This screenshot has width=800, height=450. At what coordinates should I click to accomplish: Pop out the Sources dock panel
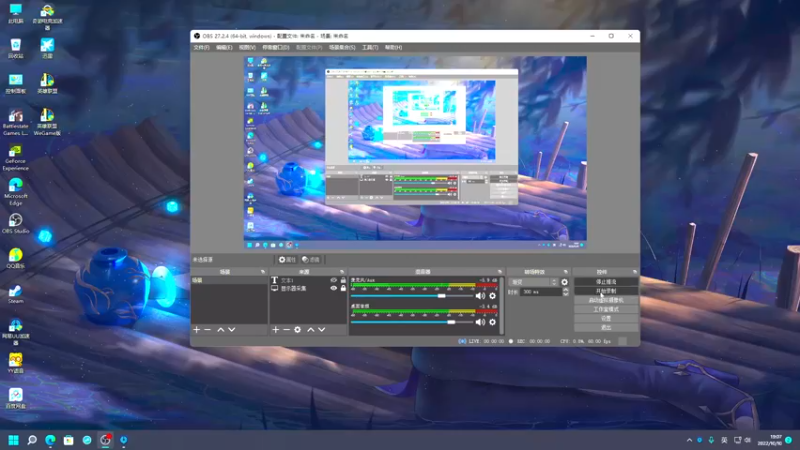342,272
